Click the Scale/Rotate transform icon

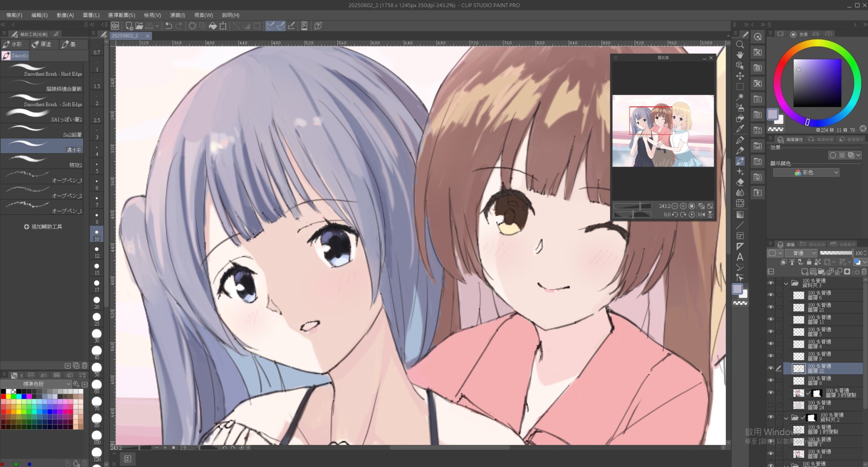coord(223,26)
